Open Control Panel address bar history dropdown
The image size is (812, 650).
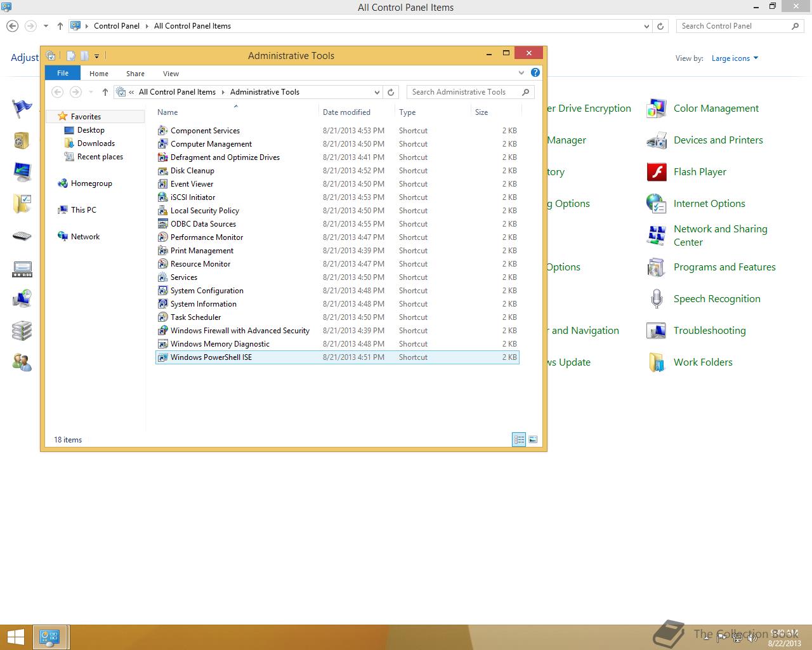coord(646,26)
